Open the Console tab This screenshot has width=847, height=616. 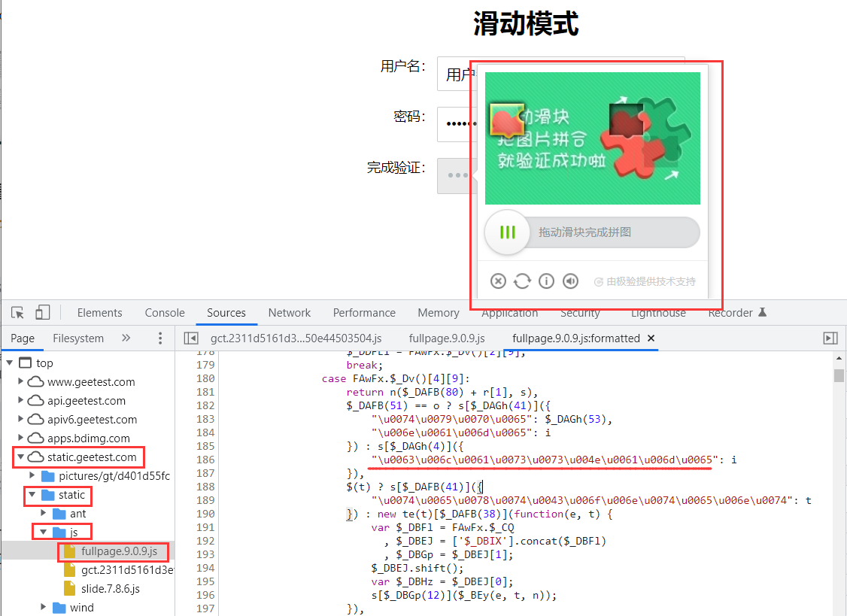coord(165,313)
